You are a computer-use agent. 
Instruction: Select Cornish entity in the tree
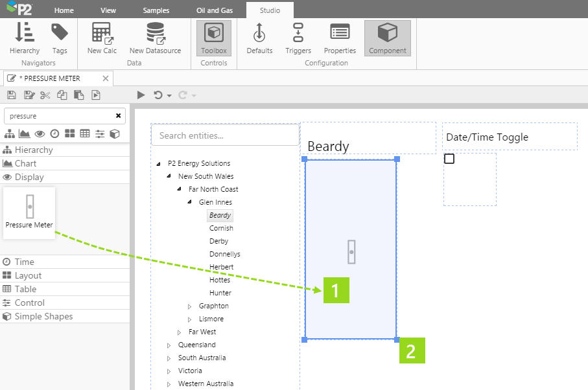click(x=221, y=228)
